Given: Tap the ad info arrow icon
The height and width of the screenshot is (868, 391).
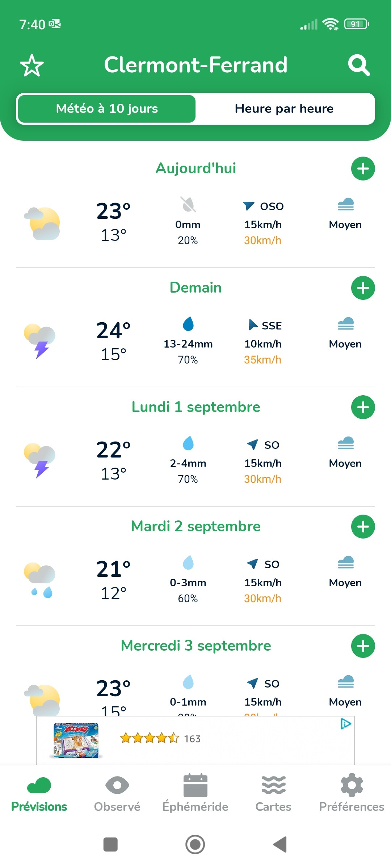Looking at the screenshot, I should coord(346,724).
